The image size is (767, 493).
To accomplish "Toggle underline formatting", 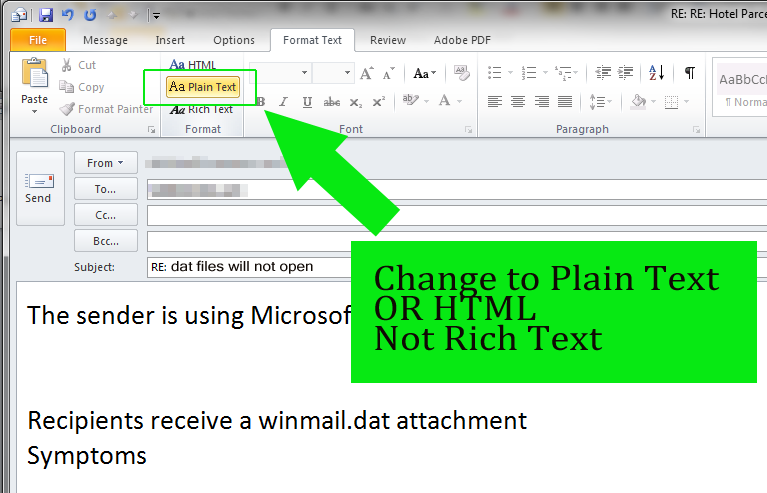I will 307,102.
